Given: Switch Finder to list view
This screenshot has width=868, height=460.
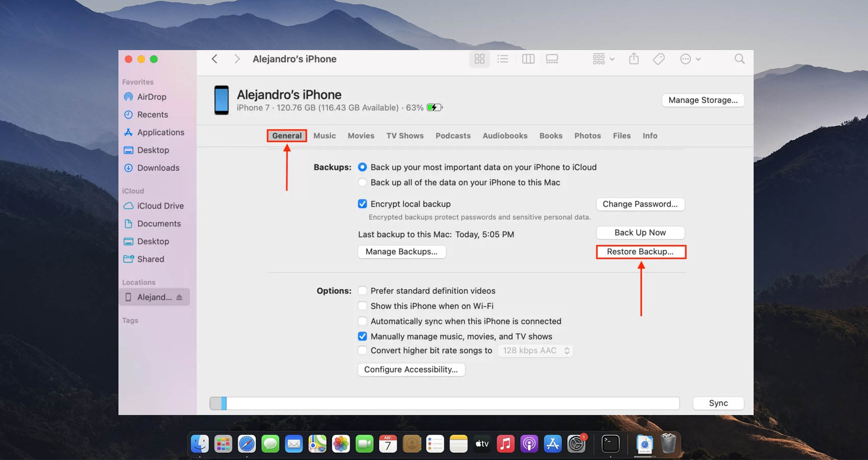Looking at the screenshot, I should tap(503, 59).
